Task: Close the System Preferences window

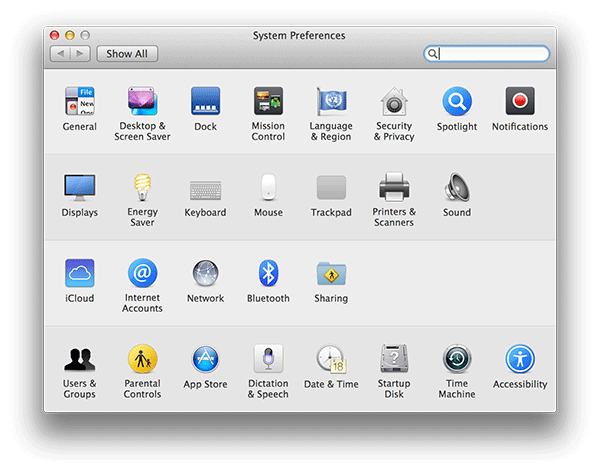Action: pyautogui.click(x=54, y=35)
